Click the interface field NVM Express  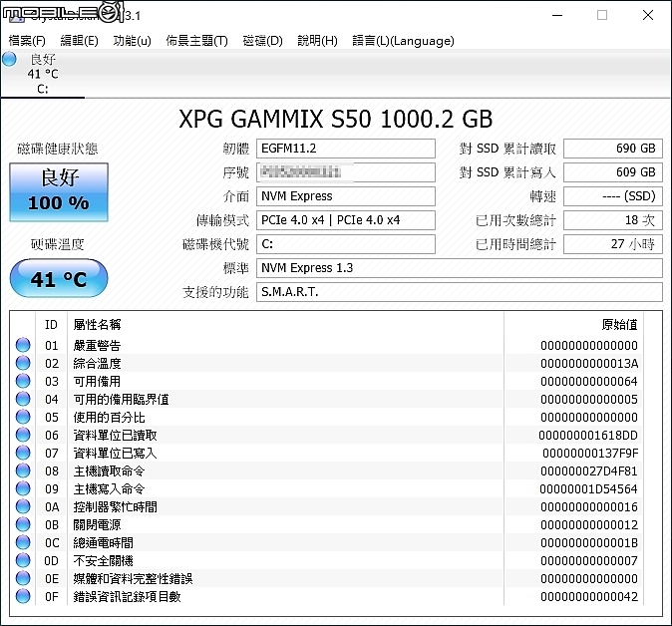(346, 196)
